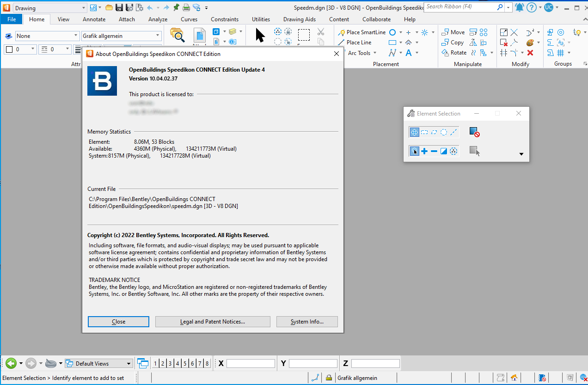This screenshot has width=588, height=385.
Task: Toggle Individual selection method in Element Selection
Action: click(x=414, y=132)
